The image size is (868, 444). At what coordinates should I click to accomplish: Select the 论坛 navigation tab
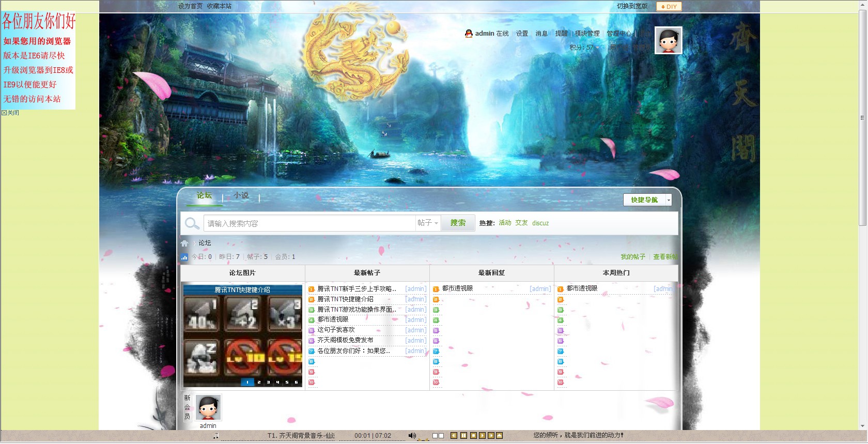pos(204,195)
